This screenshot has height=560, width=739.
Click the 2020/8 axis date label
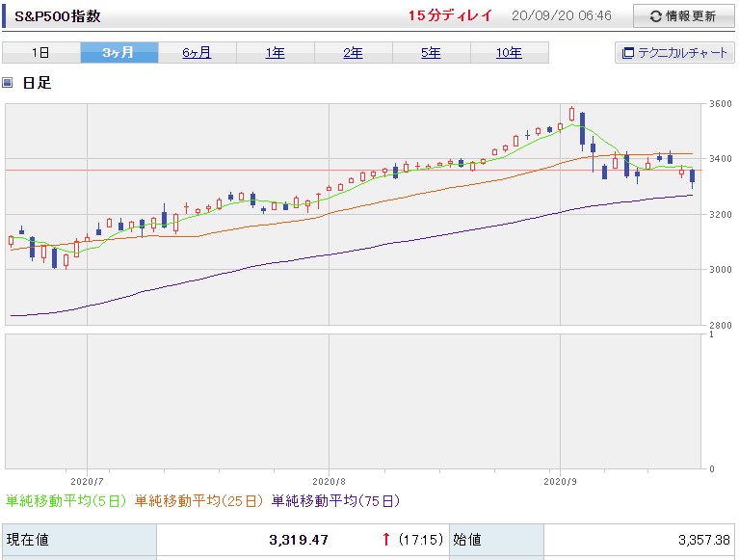coord(329,481)
